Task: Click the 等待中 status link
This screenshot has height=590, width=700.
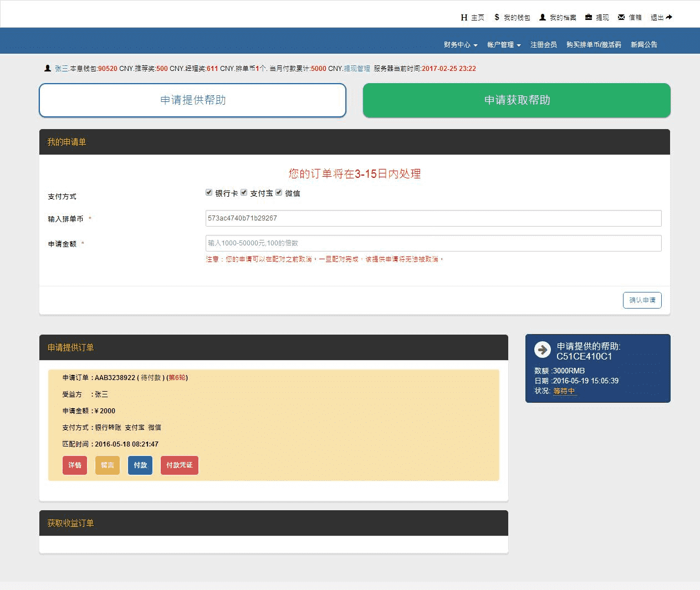Action: pyautogui.click(x=564, y=391)
